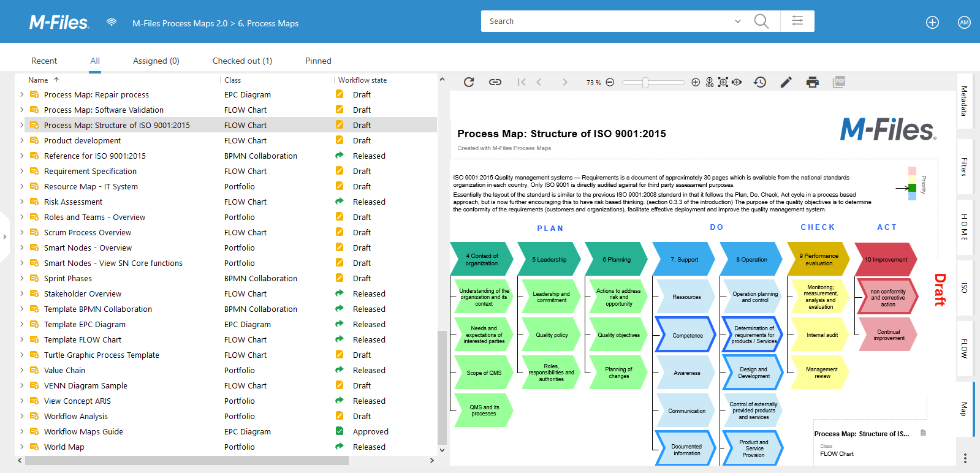The image size is (980, 473).
Task: Expand the Risk Assessment row
Action: 22,202
